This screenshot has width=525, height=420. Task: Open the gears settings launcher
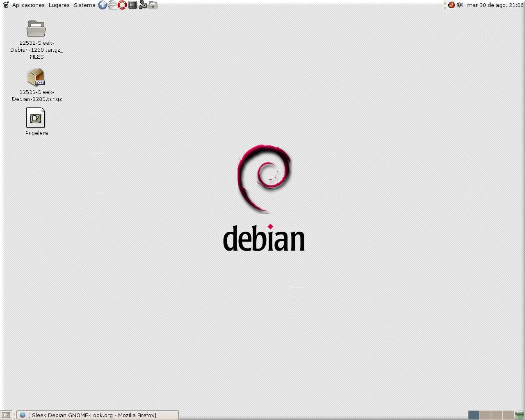pos(143,5)
